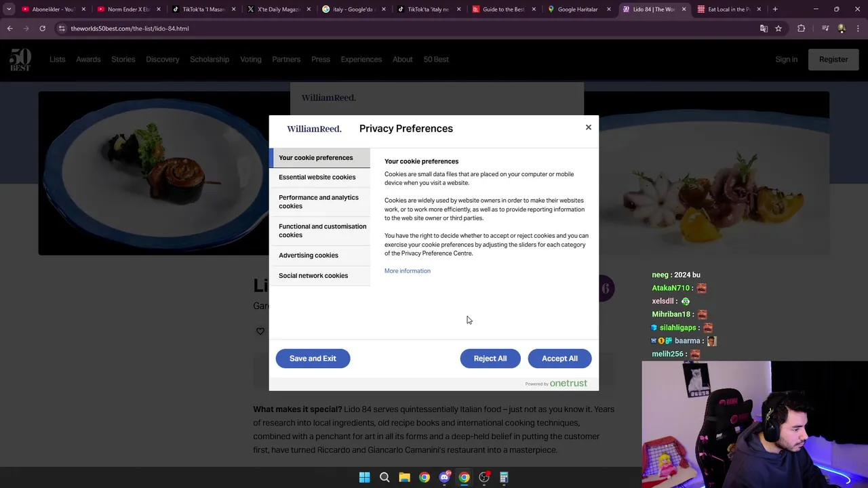Image resolution: width=868 pixels, height=488 pixels.
Task: Click the site information icon in address bar
Action: [62, 28]
